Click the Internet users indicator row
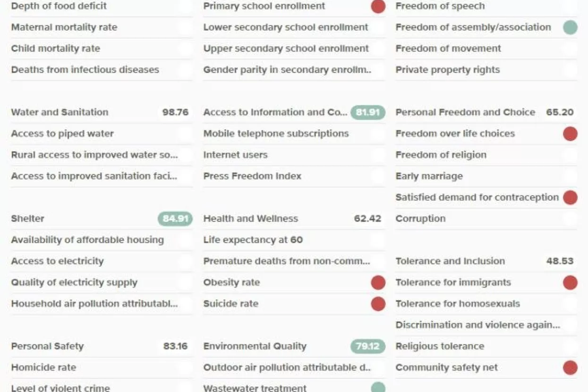This screenshot has height=392, width=588. 235,155
